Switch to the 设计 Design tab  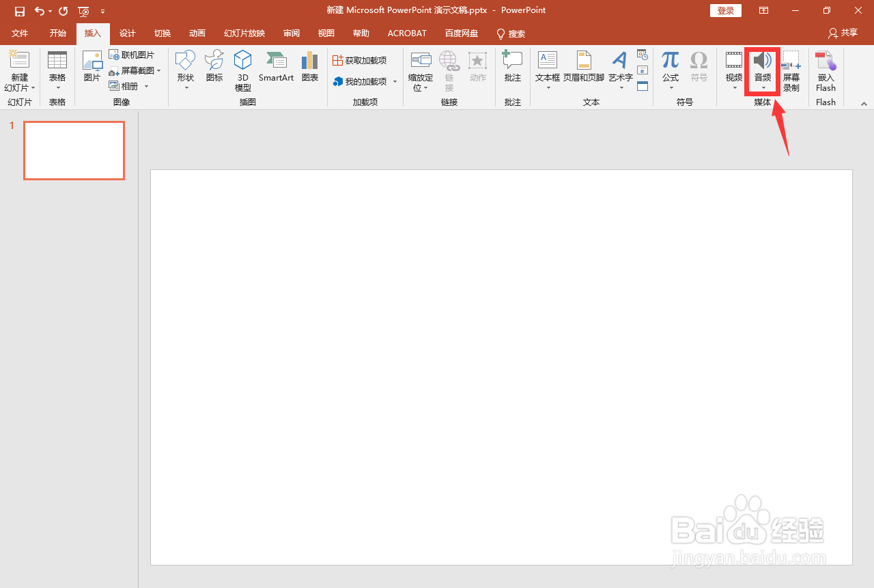point(128,33)
